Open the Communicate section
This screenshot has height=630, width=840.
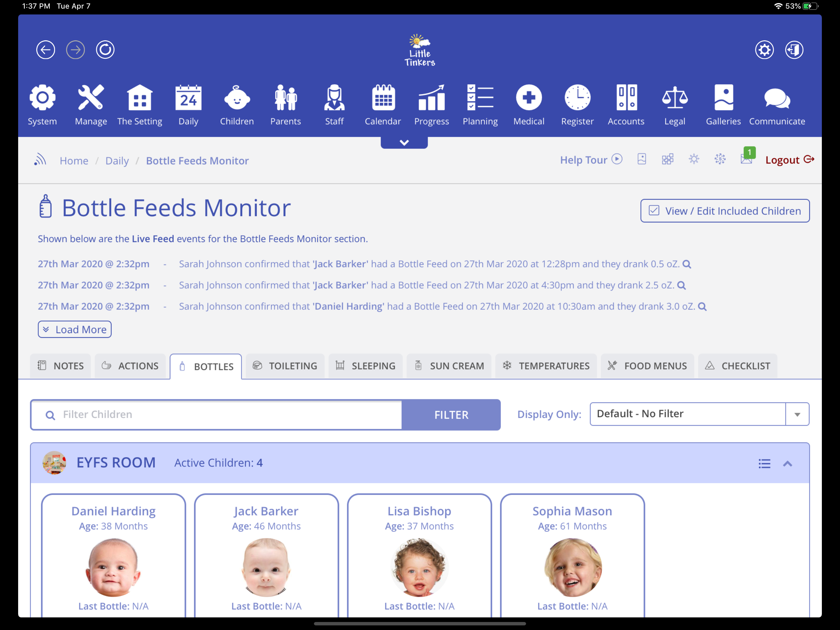[777, 105]
